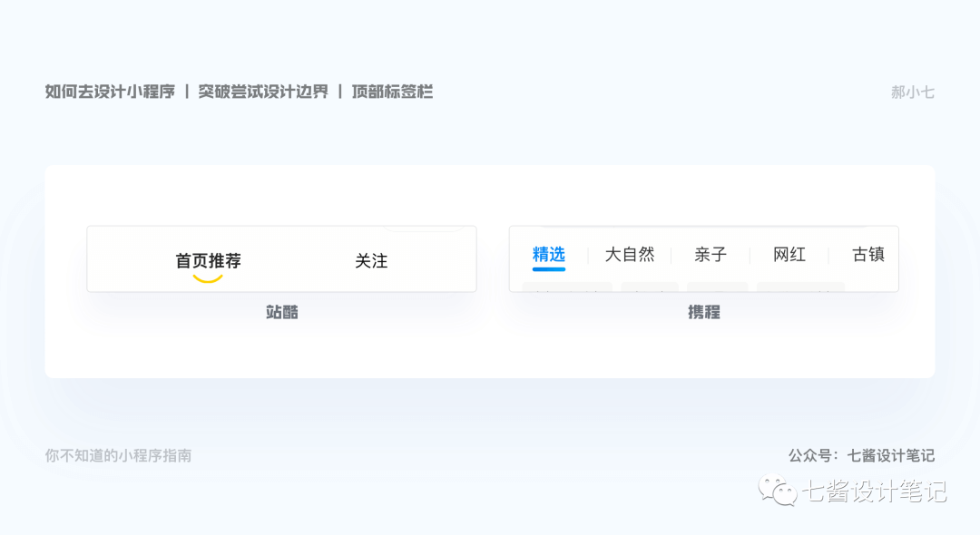Image resolution: width=980 pixels, height=535 pixels.
Task: Open the 亲子 tab
Action: [x=710, y=255]
